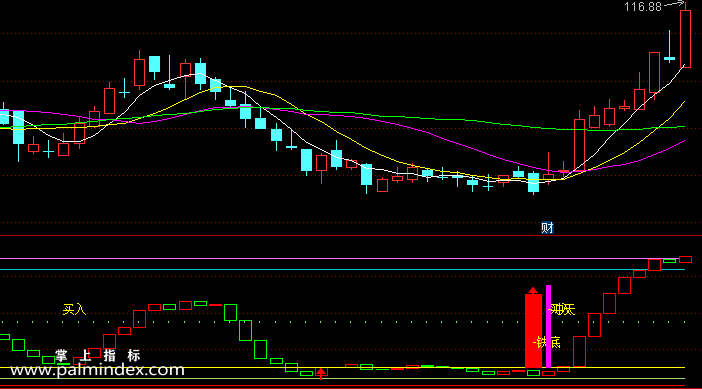This screenshot has height=389, width=702.
Task: Select the 116.88 high price label
Action: click(x=643, y=7)
